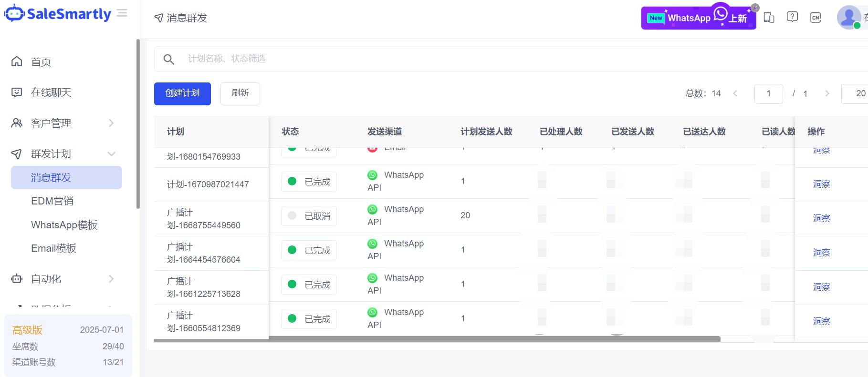
Task: Click plan name 划-1664454576604
Action: coord(204,260)
